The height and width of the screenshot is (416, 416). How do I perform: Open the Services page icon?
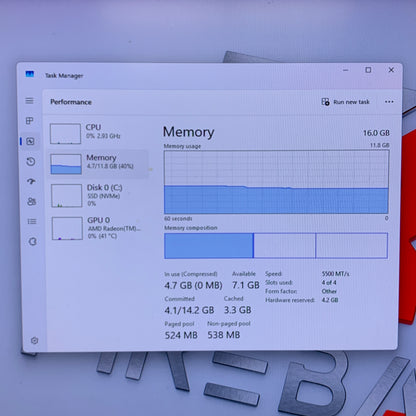point(33,241)
